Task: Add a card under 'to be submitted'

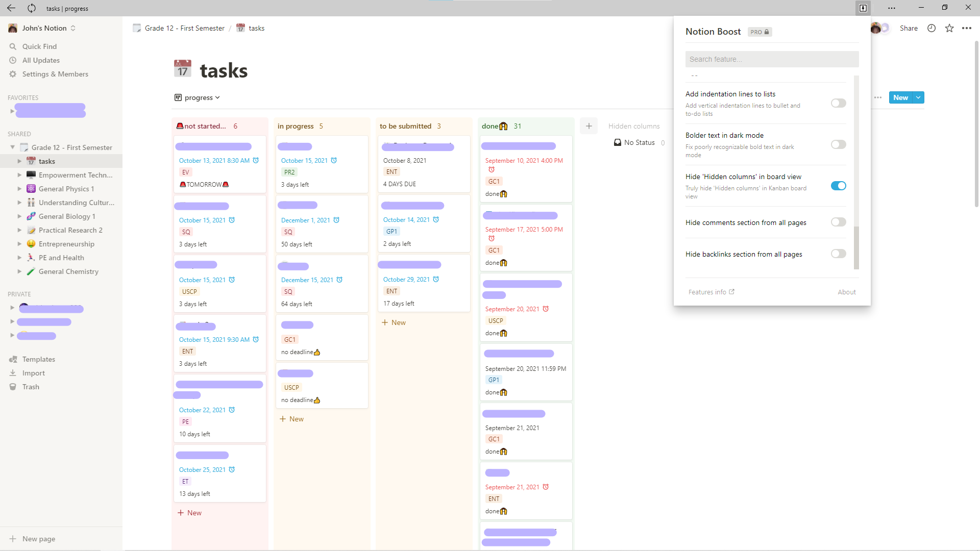Action: (394, 322)
